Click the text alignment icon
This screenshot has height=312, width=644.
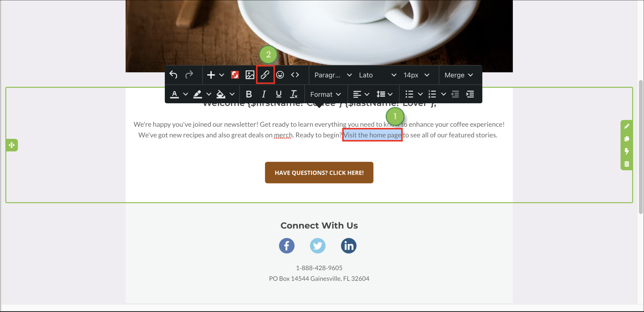tap(357, 94)
